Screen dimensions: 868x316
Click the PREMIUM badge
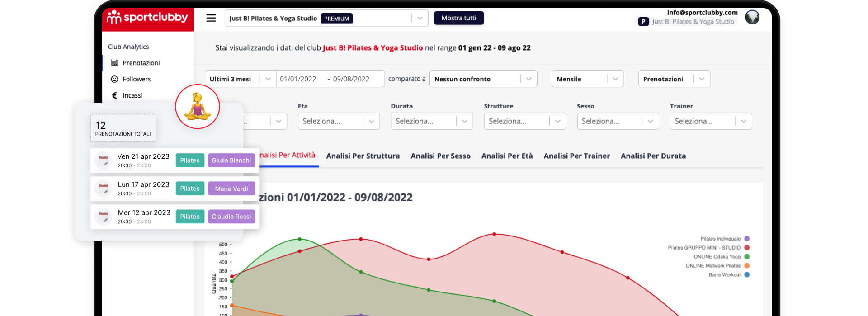pos(337,19)
